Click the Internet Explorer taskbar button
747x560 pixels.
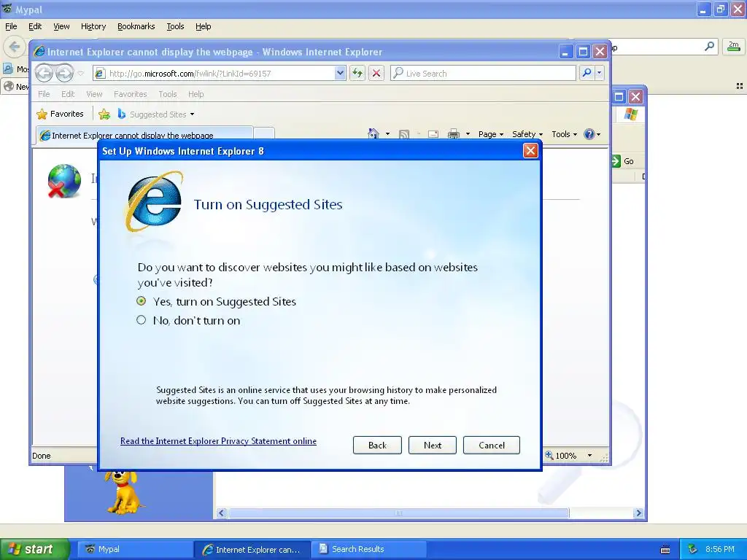[x=252, y=549]
